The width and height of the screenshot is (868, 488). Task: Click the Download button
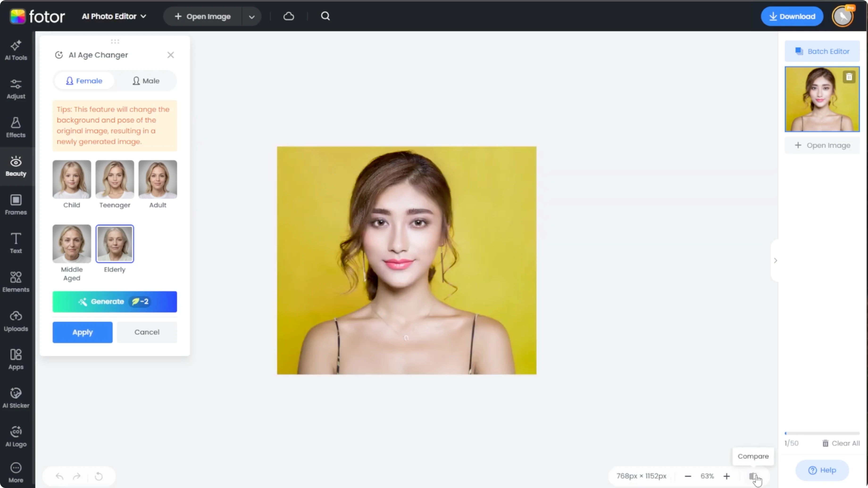coord(792,16)
